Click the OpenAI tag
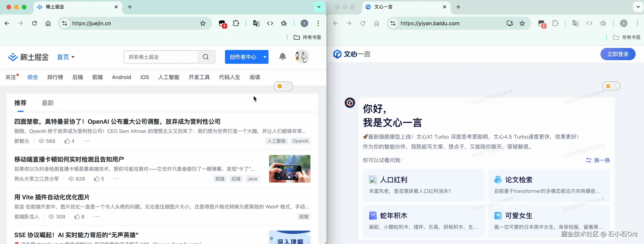This screenshot has width=644, height=244. tap(300, 141)
